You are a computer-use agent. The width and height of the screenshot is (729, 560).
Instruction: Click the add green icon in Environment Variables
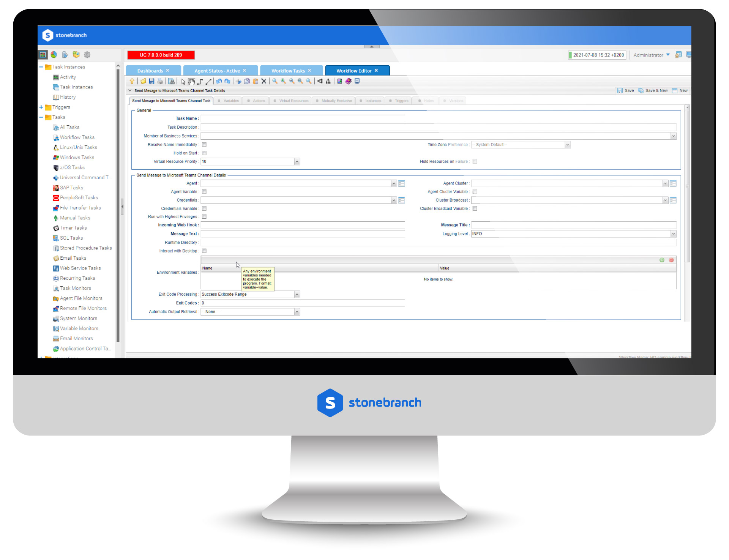(662, 260)
